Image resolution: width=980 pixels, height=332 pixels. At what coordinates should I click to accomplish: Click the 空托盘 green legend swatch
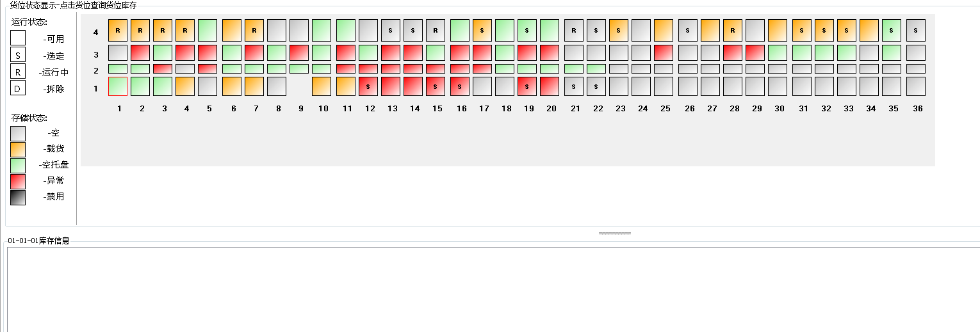pos(18,165)
